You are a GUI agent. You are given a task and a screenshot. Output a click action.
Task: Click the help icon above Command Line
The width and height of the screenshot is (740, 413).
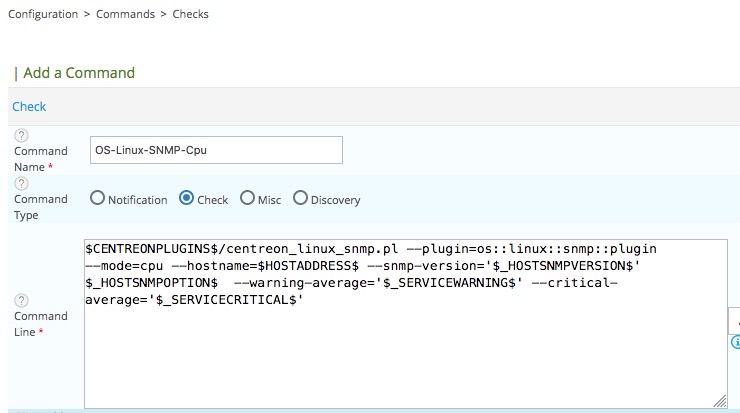click(21, 300)
